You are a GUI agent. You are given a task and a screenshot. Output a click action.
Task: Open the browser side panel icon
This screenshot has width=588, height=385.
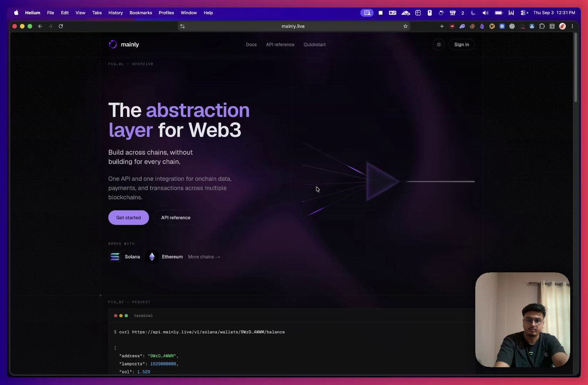pyautogui.click(x=552, y=26)
